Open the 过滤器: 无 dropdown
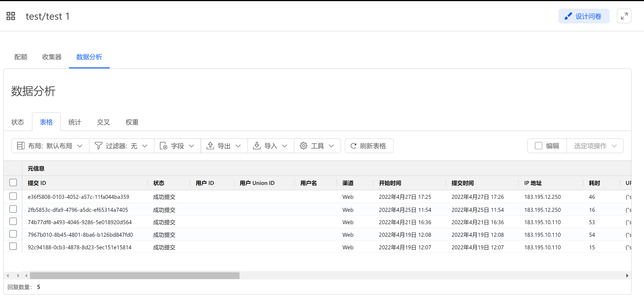This screenshot has width=644, height=298. coord(121,146)
